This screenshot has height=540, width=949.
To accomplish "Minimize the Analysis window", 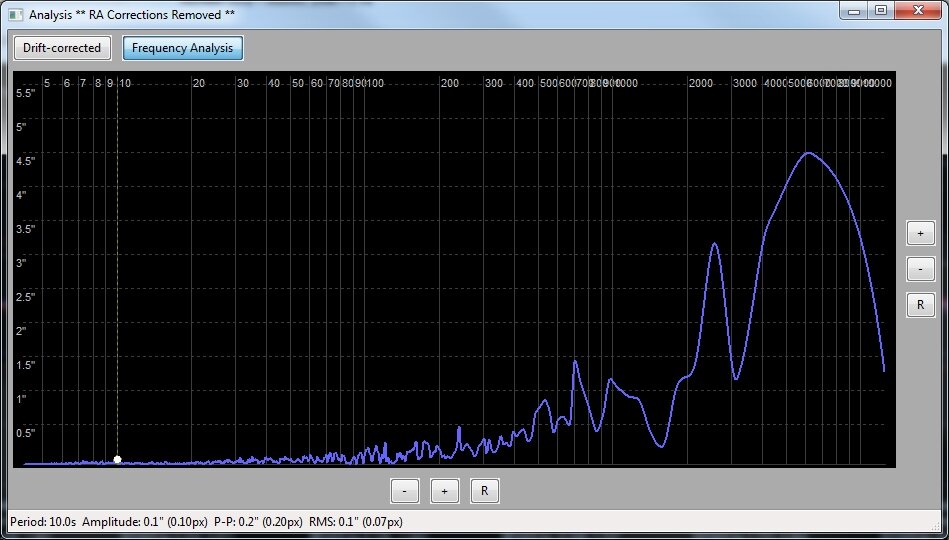I will 855,11.
